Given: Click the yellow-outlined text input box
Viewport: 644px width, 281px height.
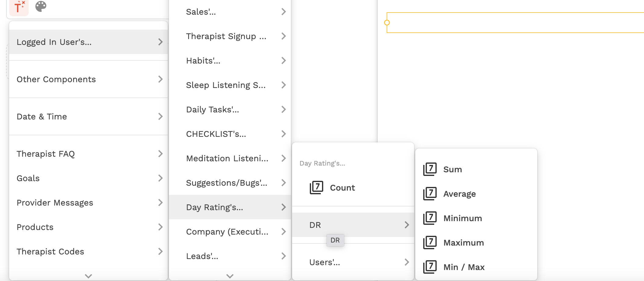Looking at the screenshot, I should pos(515,23).
